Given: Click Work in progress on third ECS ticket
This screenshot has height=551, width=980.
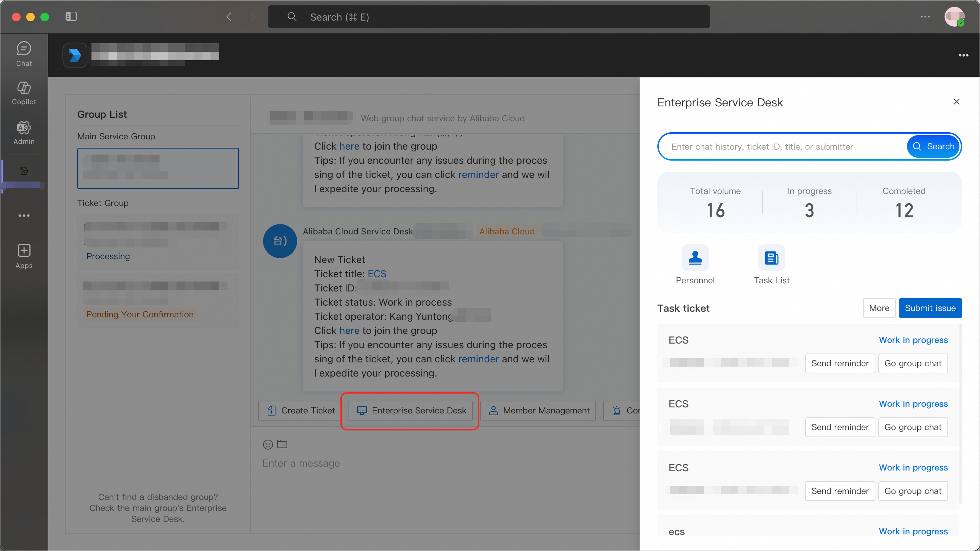Looking at the screenshot, I should (x=913, y=468).
